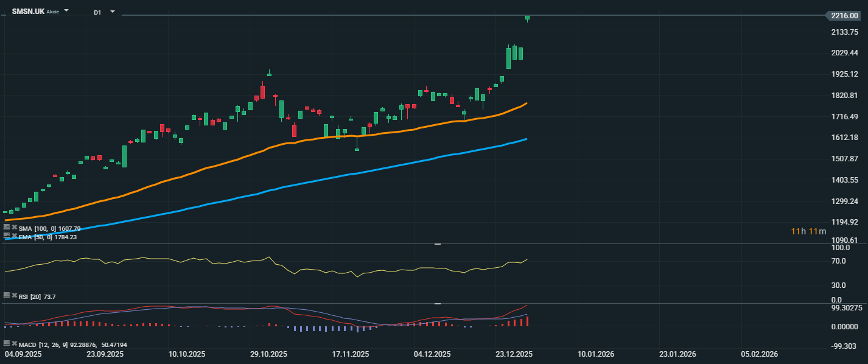The image size is (868, 364).
Task: Select the 04.09.2025 date on time axis
Action: (23, 354)
